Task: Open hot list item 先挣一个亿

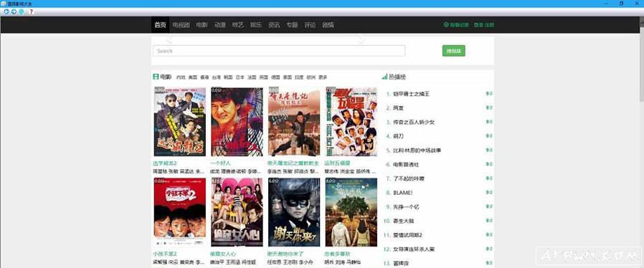Action: coord(406,207)
